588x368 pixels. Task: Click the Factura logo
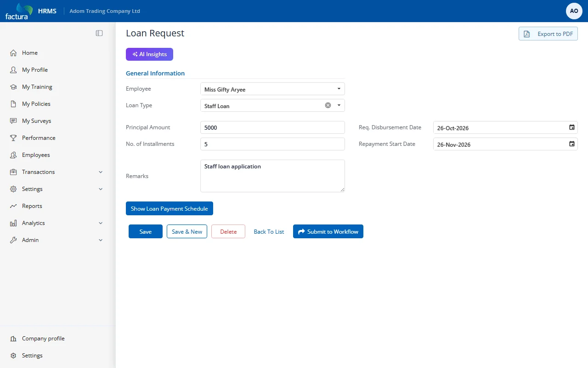pyautogui.click(x=19, y=11)
